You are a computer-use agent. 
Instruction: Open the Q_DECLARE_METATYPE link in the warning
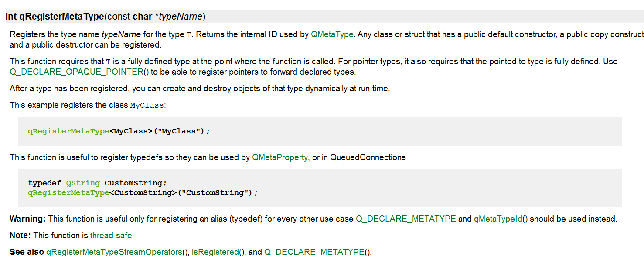coord(406,219)
